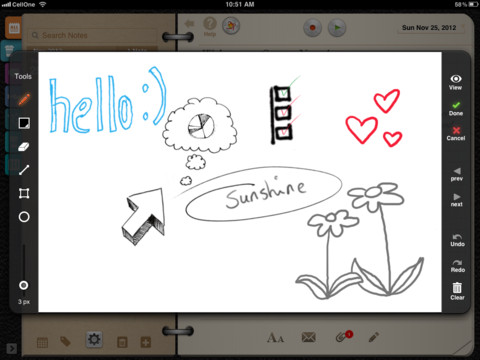
Task: Select the orange pencil drawing tool
Action: click(24, 99)
